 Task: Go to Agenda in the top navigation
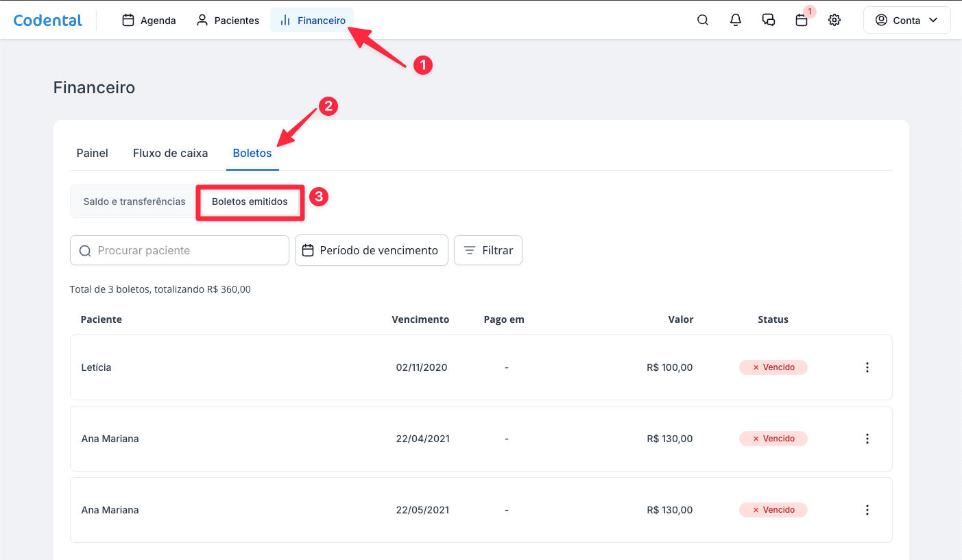point(149,21)
